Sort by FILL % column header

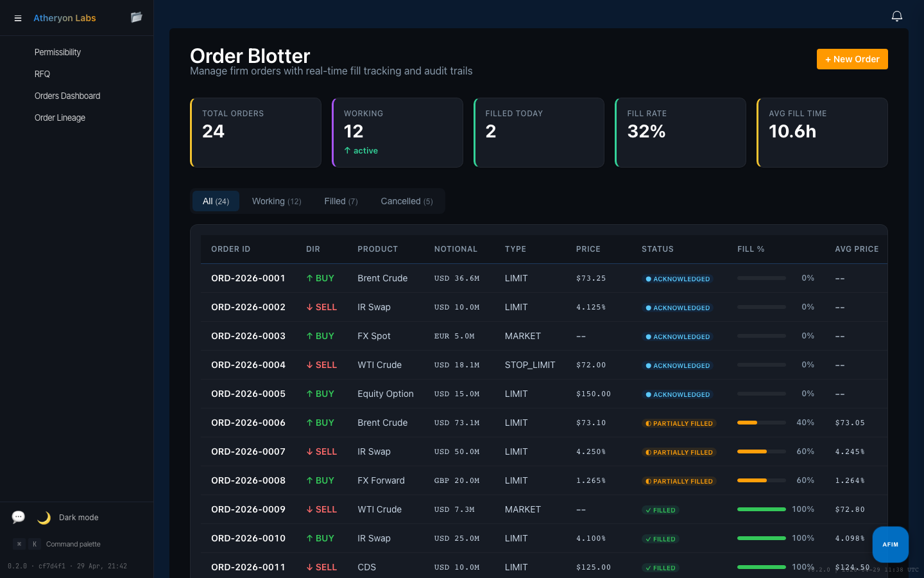[x=751, y=249]
